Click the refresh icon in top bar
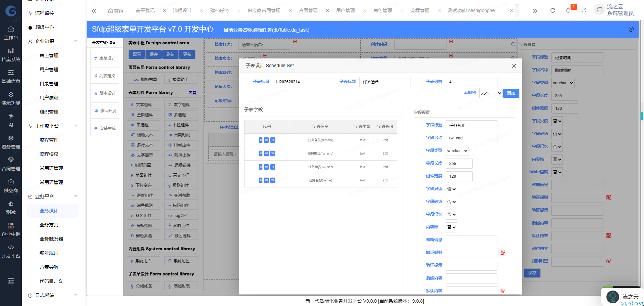 pos(552,10)
